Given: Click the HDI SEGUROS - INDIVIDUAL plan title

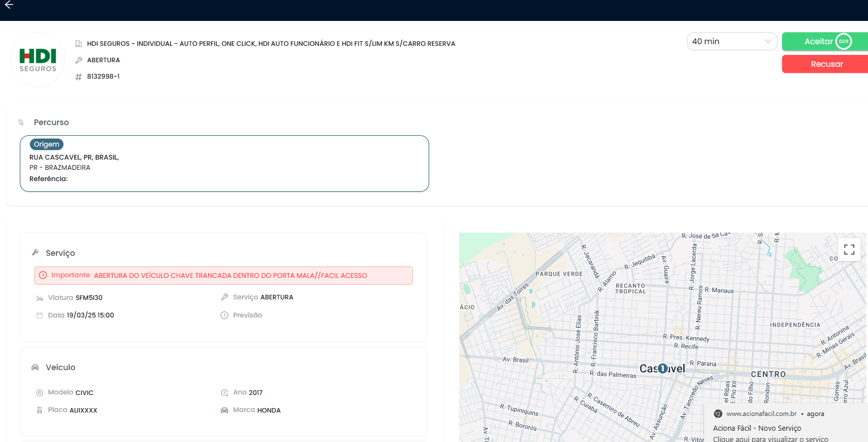Looking at the screenshot, I should 271,44.
